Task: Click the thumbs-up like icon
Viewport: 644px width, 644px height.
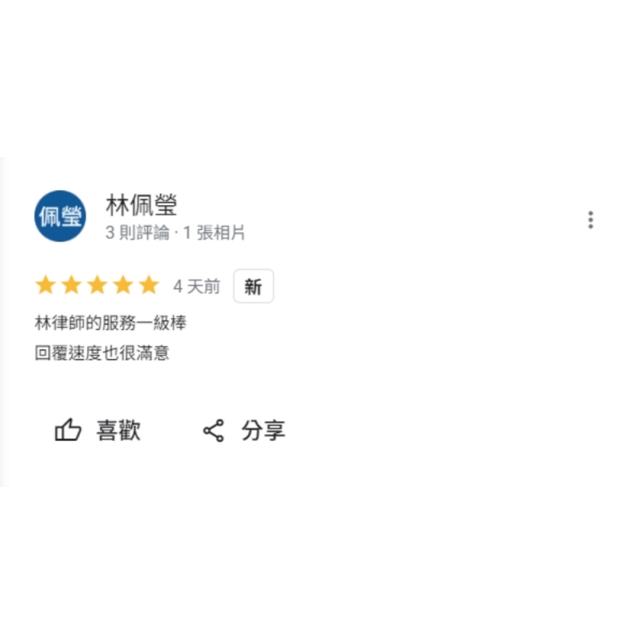Action: [x=68, y=430]
